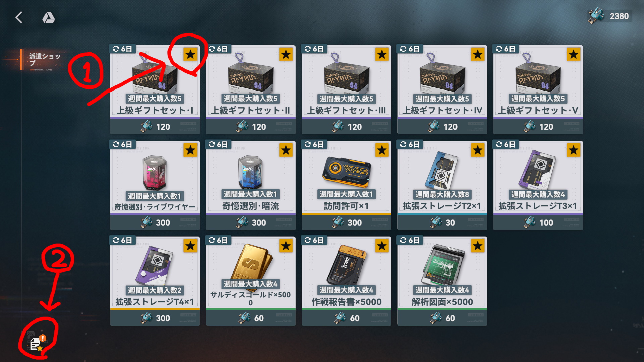The height and width of the screenshot is (362, 644).
Task: Open the 上級ギフトセット·II item card
Action: pyautogui.click(x=251, y=90)
